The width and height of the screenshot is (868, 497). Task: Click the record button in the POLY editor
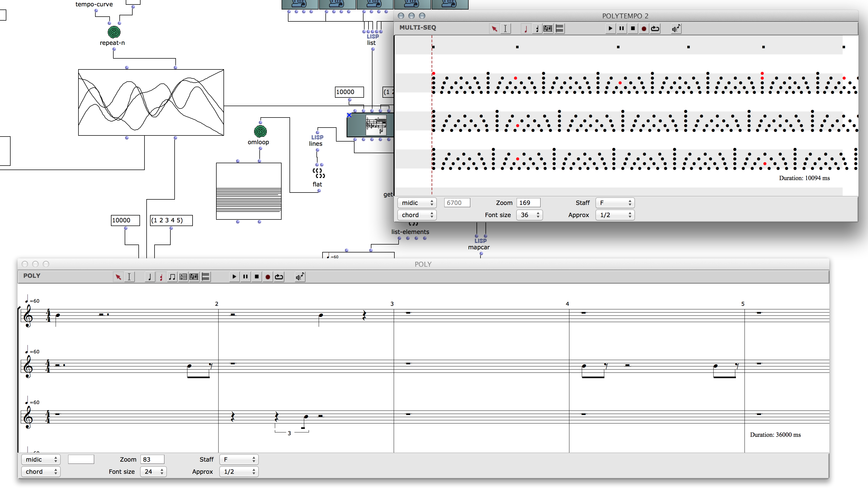(268, 277)
